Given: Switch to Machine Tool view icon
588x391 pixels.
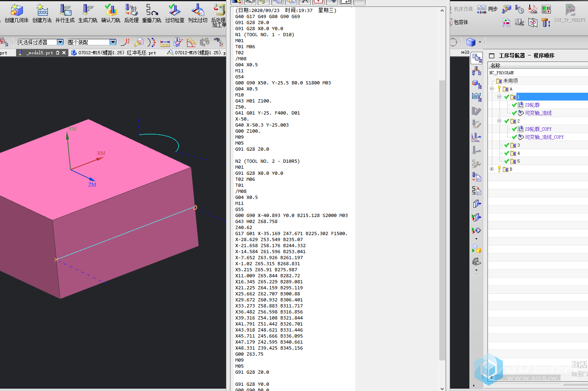Looking at the screenshot, I should click(x=477, y=71).
